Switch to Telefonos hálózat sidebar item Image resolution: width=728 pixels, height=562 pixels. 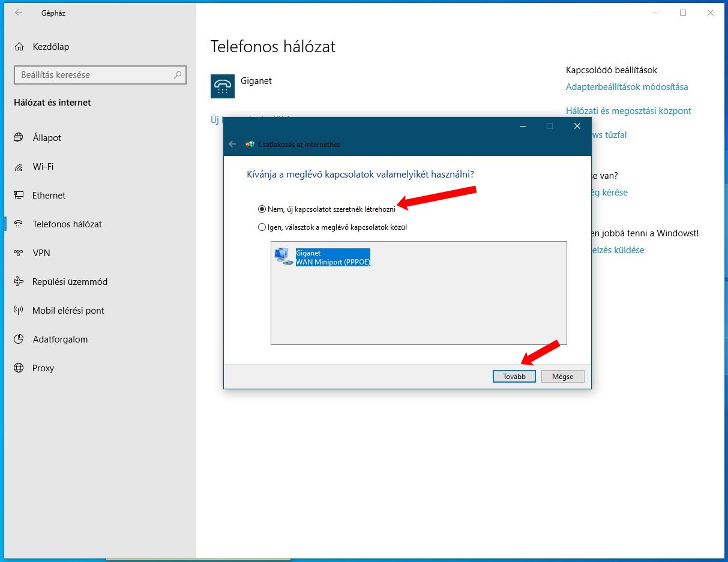[x=67, y=224]
